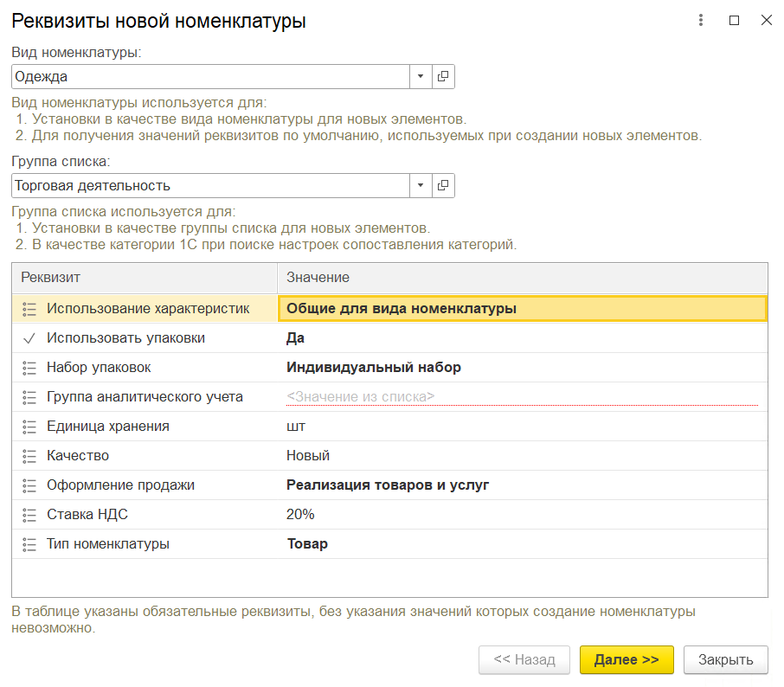Click the list icon beside Использование характеристик
The height and width of the screenshot is (687, 784).
[29, 309]
